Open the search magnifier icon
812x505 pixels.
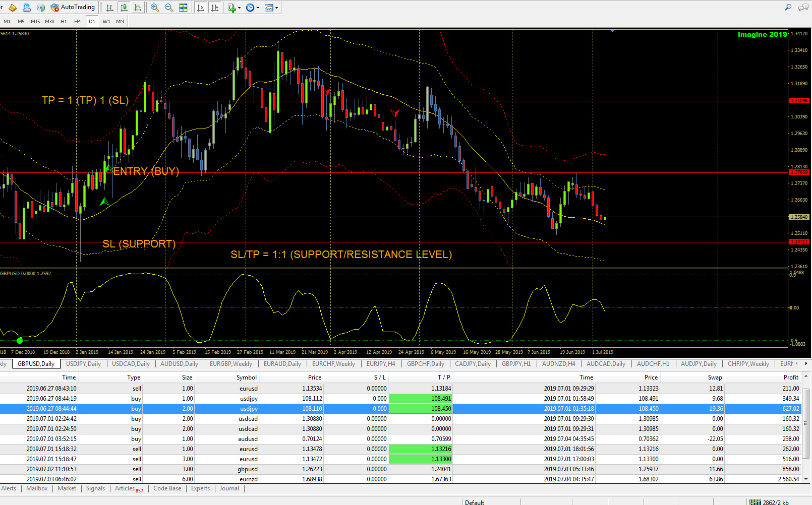788,7
